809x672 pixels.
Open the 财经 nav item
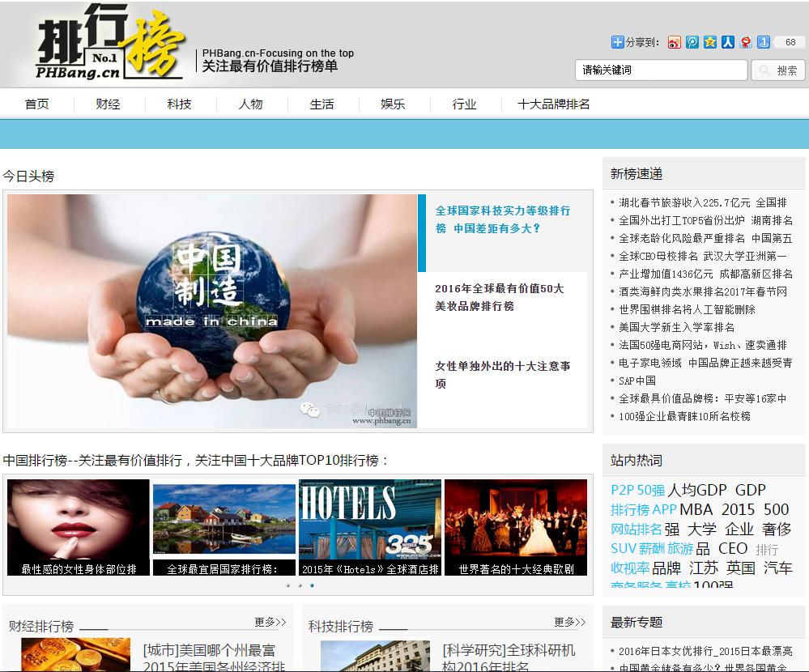click(108, 104)
